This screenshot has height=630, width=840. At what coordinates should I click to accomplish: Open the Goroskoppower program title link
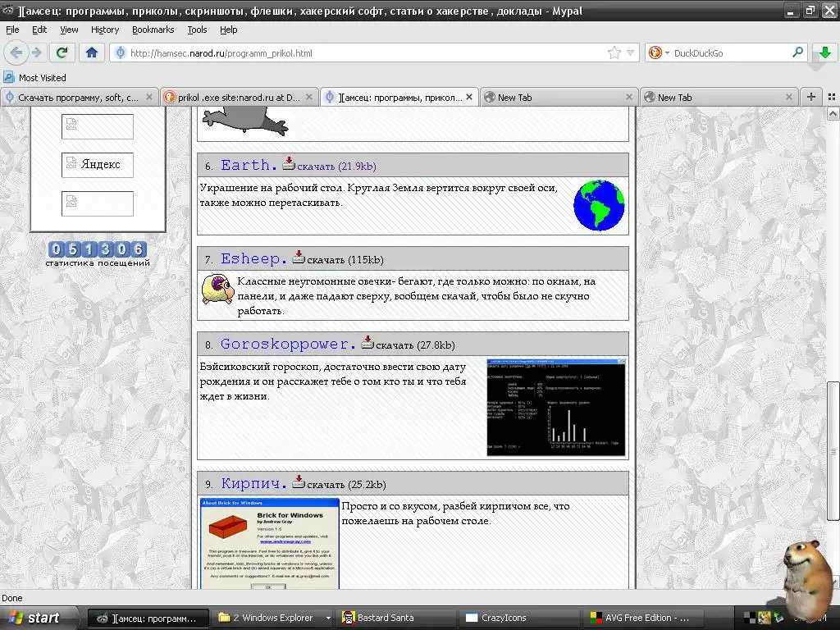pyautogui.click(x=288, y=344)
